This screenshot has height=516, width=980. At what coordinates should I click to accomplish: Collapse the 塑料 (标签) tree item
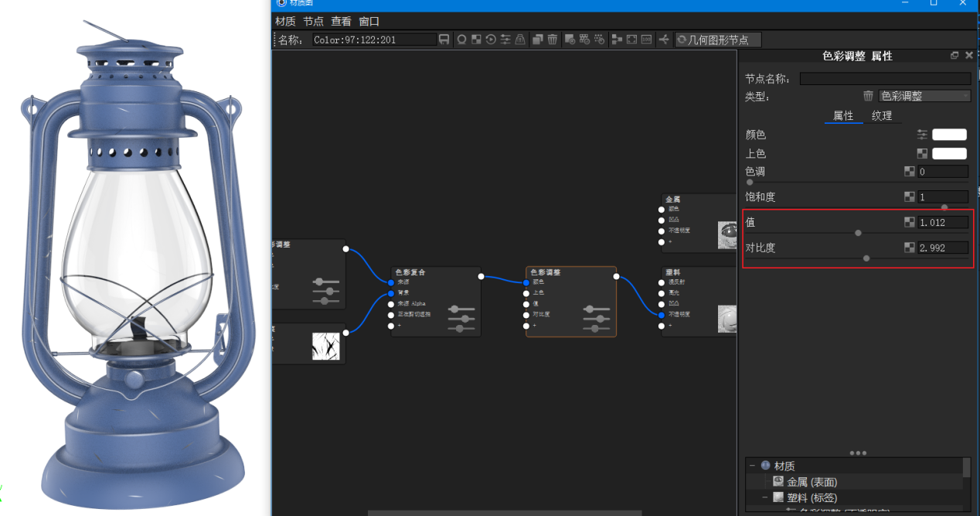(765, 497)
